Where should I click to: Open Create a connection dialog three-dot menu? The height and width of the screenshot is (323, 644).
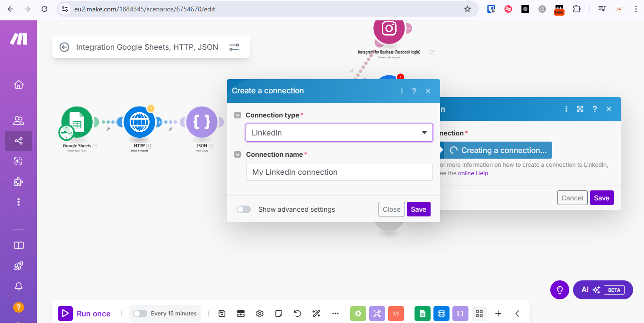pyautogui.click(x=402, y=91)
